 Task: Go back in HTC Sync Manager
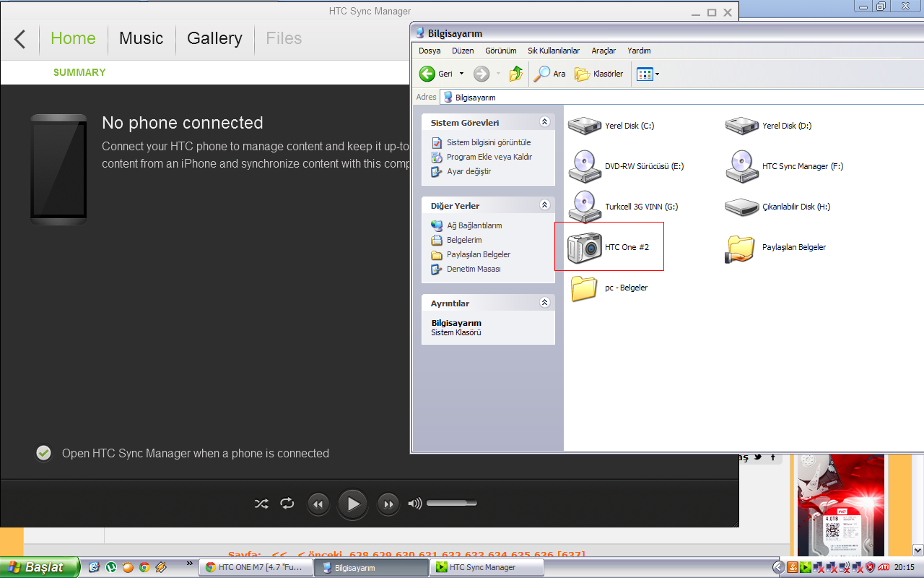pos(20,39)
